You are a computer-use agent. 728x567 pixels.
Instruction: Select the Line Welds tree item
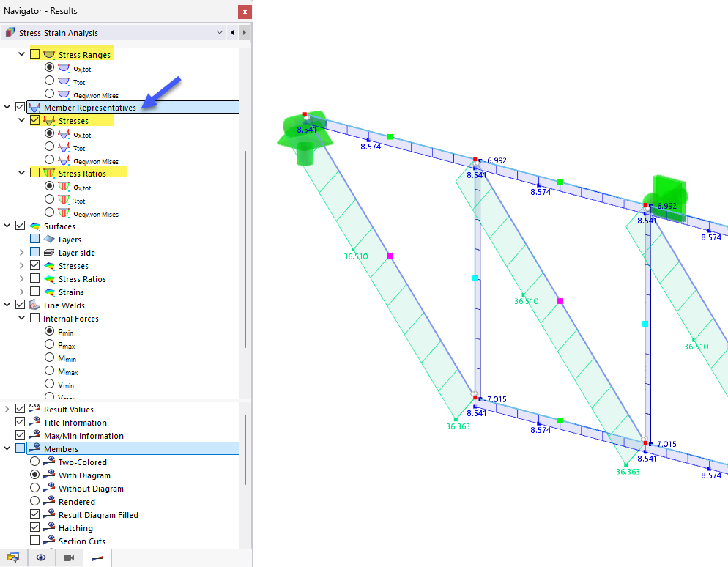click(x=64, y=305)
